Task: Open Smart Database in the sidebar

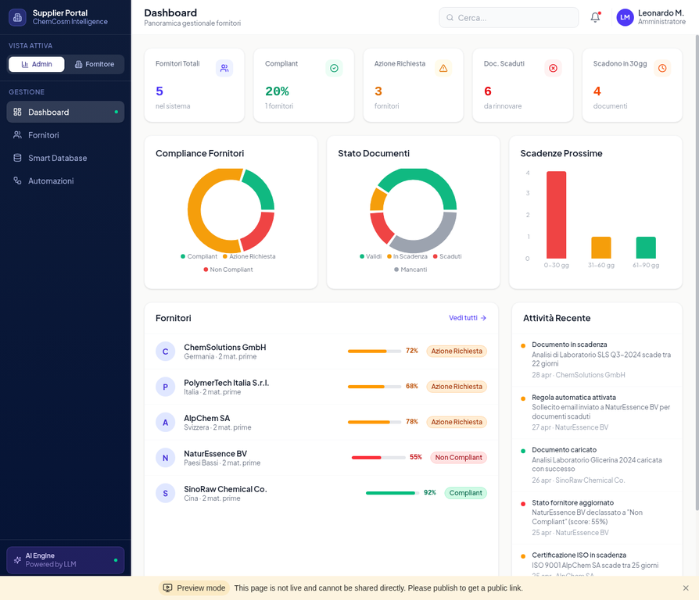Action: pyautogui.click(x=65, y=158)
